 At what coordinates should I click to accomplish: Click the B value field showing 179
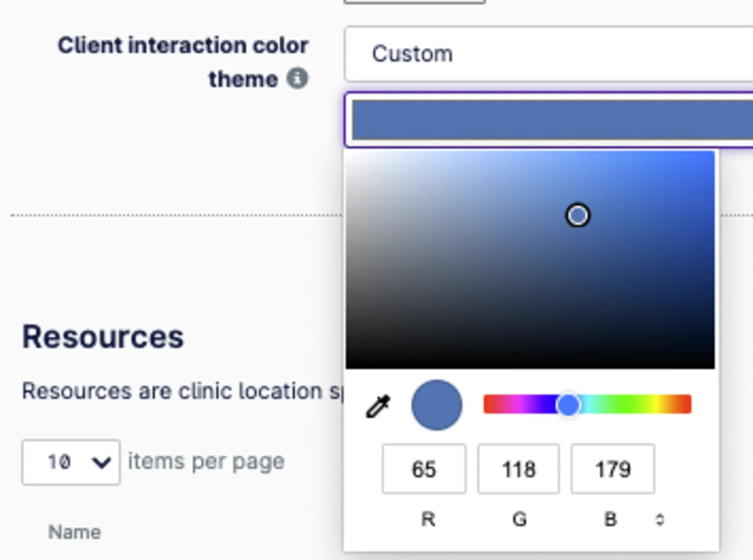pos(613,469)
